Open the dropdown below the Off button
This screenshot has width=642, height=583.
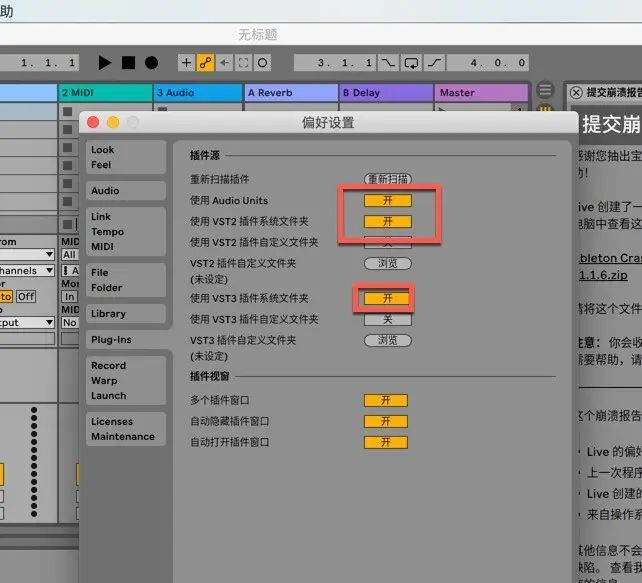27,323
